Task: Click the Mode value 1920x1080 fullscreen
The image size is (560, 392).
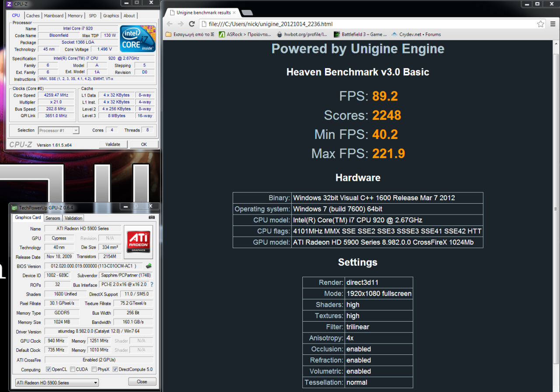Action: pos(379,294)
